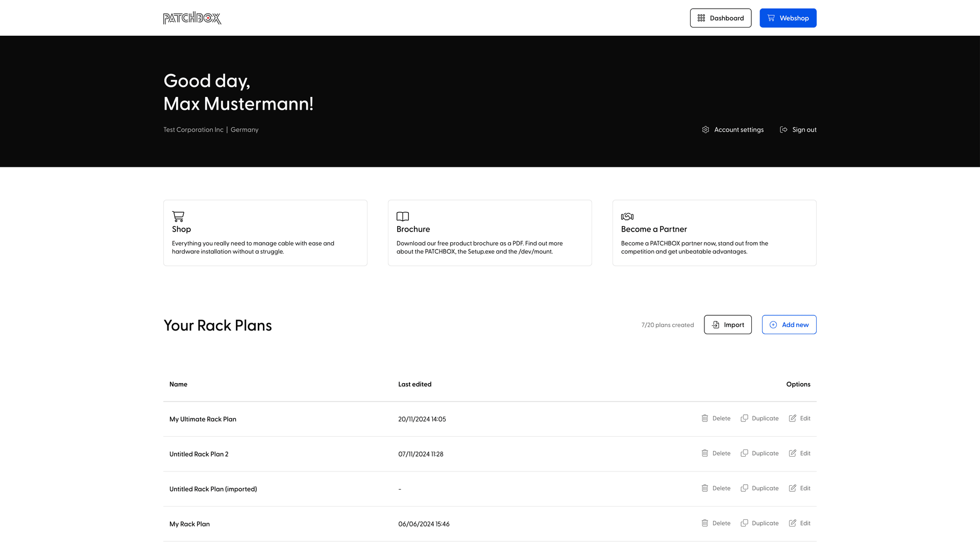Click the open book icon above Brochure

coord(403,216)
